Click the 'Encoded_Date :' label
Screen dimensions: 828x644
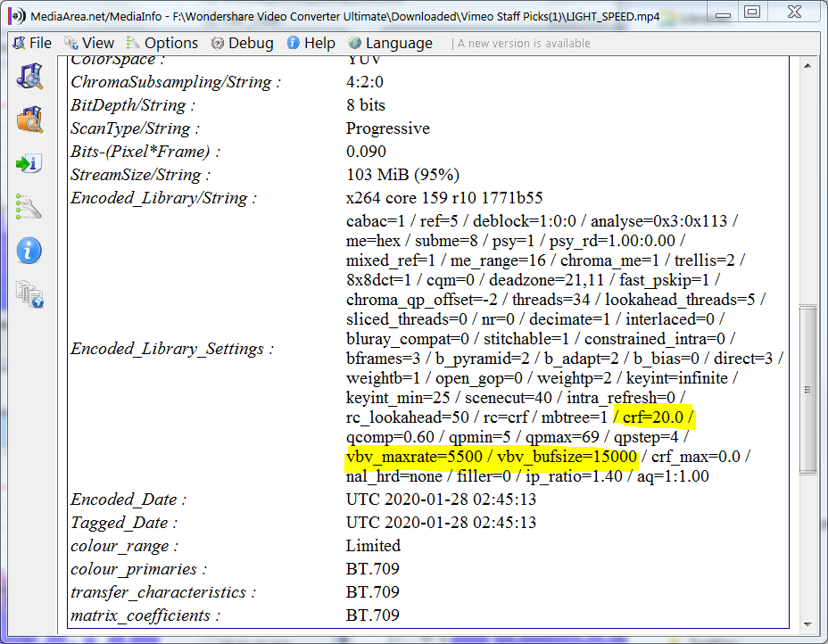tap(128, 500)
